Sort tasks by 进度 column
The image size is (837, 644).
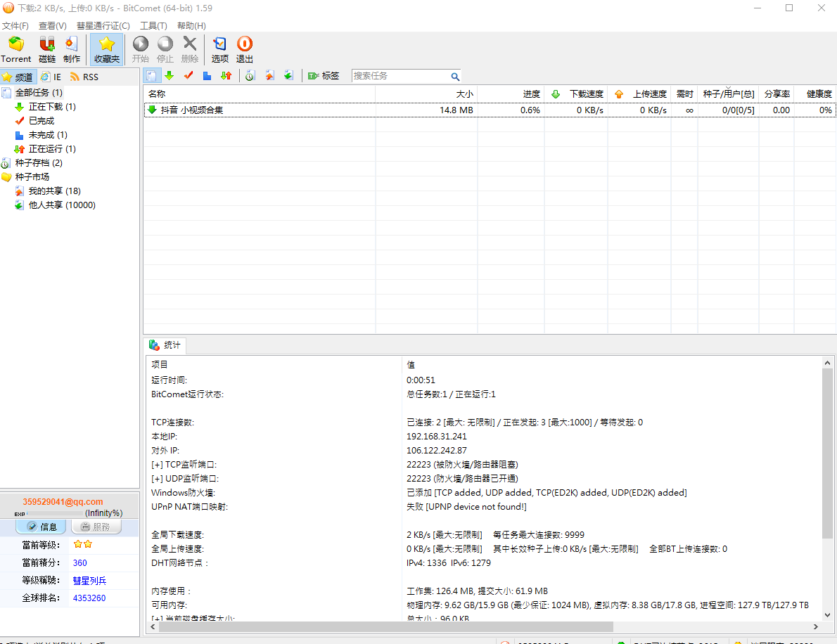click(x=511, y=94)
